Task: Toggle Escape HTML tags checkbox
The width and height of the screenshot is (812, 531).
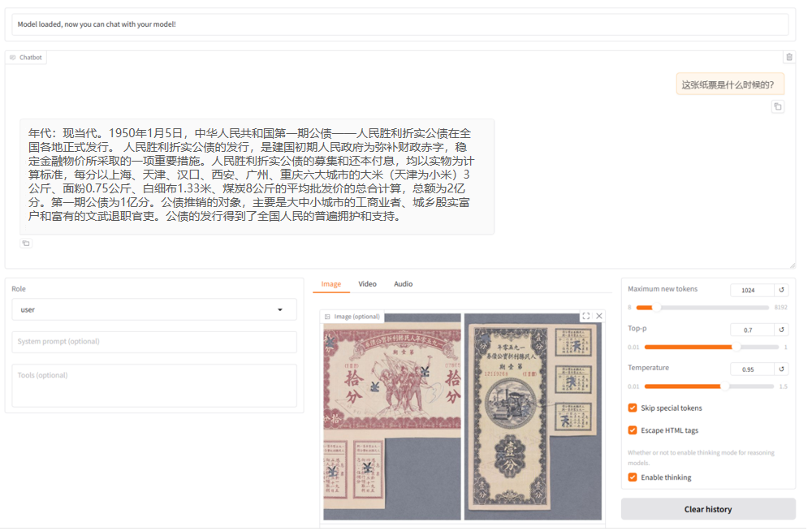Action: [x=633, y=430]
